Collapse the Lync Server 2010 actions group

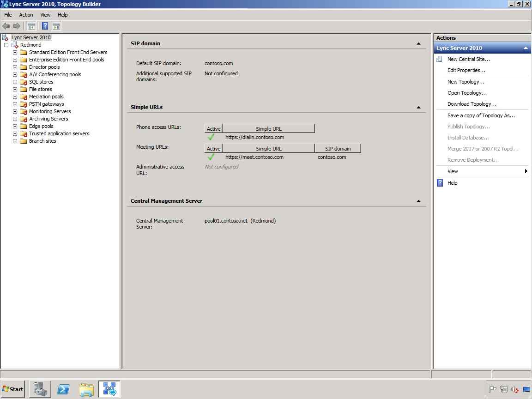[x=525, y=48]
